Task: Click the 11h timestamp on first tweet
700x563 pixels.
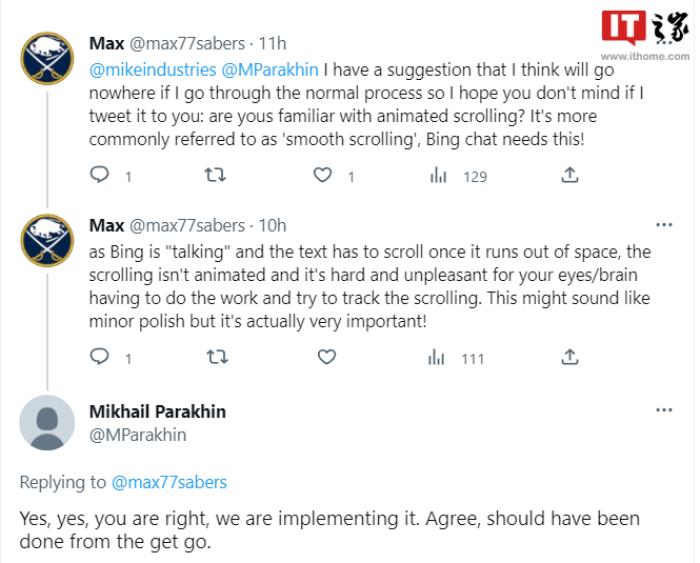Action: [x=271, y=43]
